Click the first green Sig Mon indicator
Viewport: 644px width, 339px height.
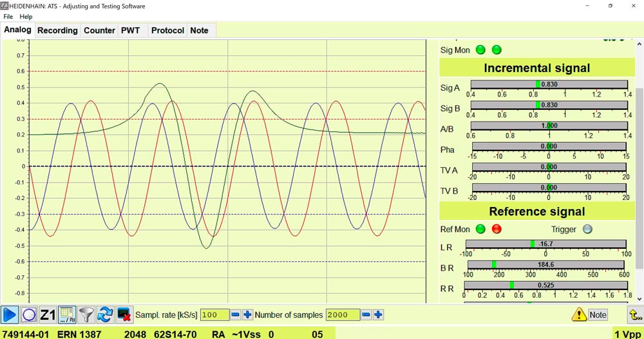pyautogui.click(x=480, y=50)
